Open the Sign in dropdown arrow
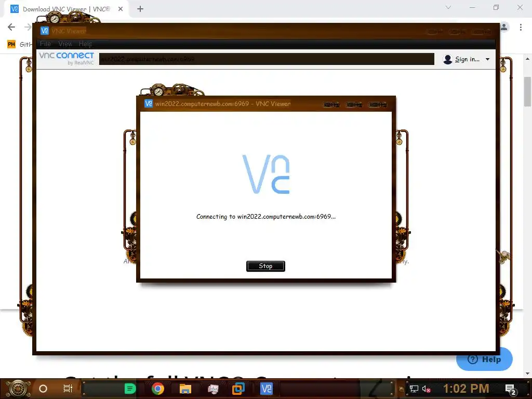This screenshot has width=532, height=399. click(487, 59)
